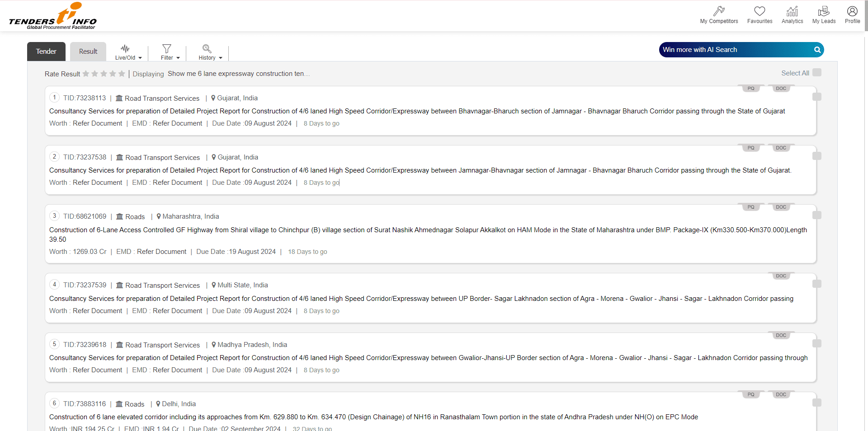The height and width of the screenshot is (431, 868).
Task: Rate result with the fifth star
Action: (x=122, y=74)
